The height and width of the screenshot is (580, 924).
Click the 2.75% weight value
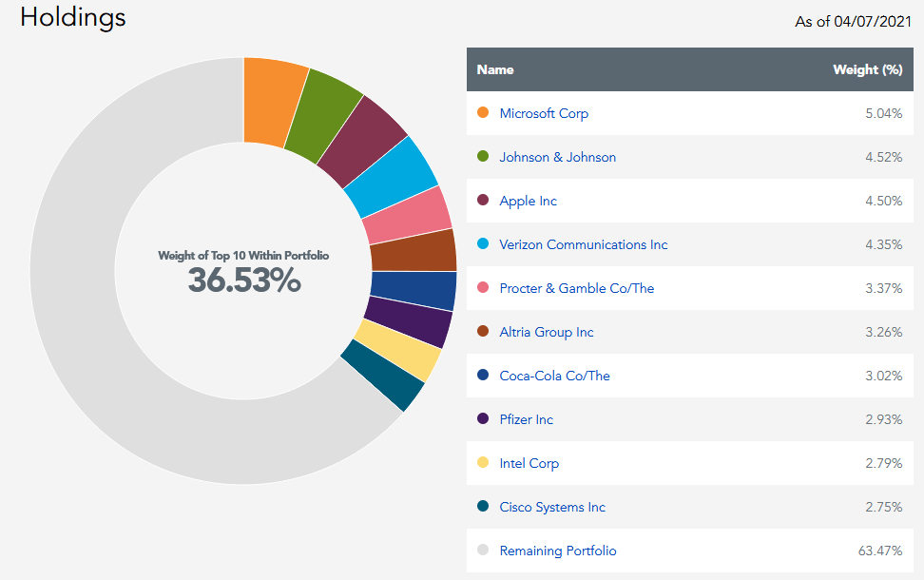point(883,507)
